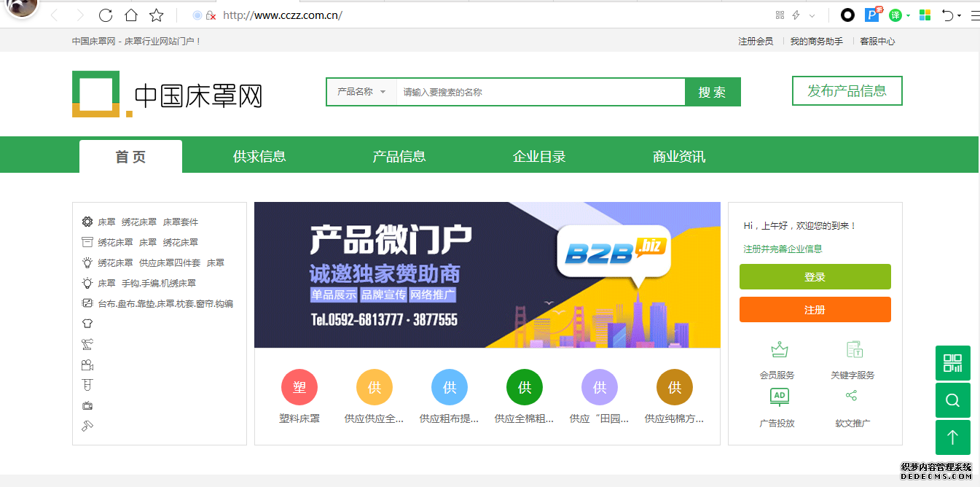Viewport: 980px width, 487px height.
Task: Click the green QR code floating button
Action: click(952, 362)
